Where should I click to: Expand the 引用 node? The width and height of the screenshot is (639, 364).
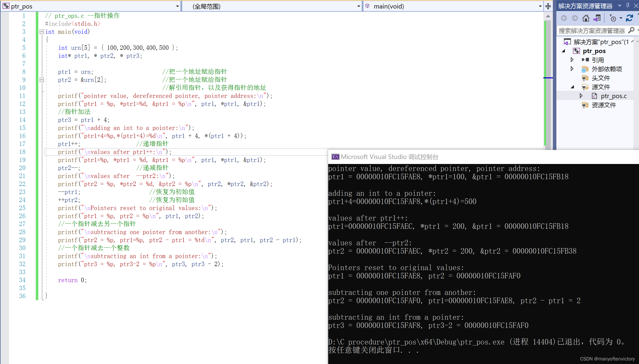pyautogui.click(x=572, y=60)
